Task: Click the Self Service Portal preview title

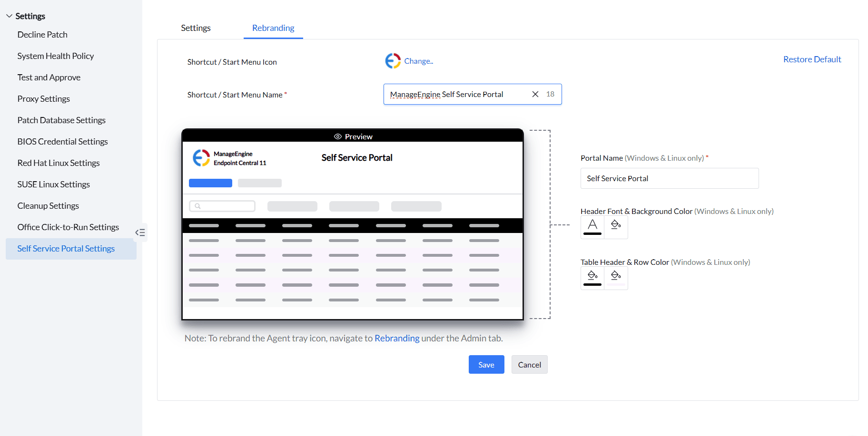Action: [x=357, y=158]
